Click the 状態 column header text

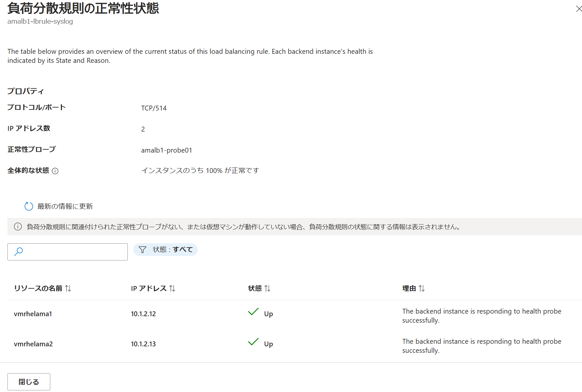255,288
